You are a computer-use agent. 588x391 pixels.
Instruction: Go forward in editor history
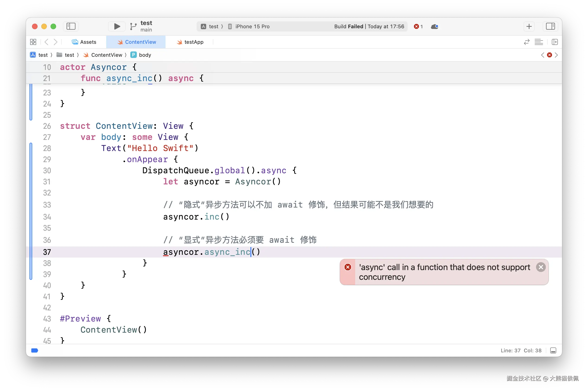click(x=55, y=42)
